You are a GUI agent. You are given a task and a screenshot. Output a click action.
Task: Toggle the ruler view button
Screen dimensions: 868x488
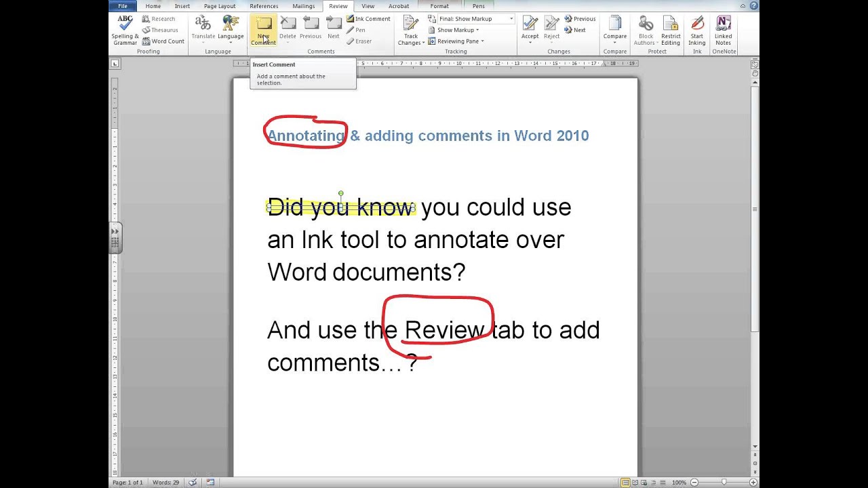[755, 64]
